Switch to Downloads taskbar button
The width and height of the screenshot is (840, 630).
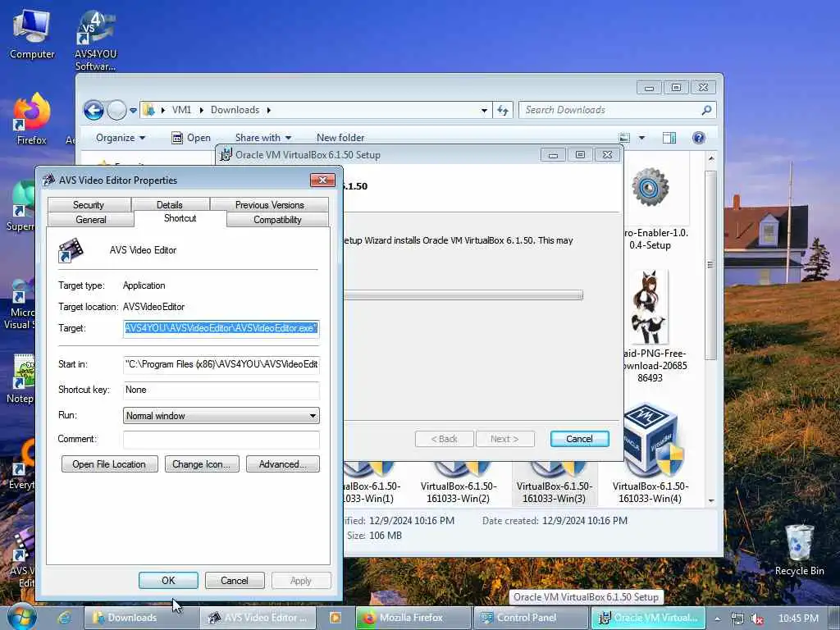(x=141, y=618)
